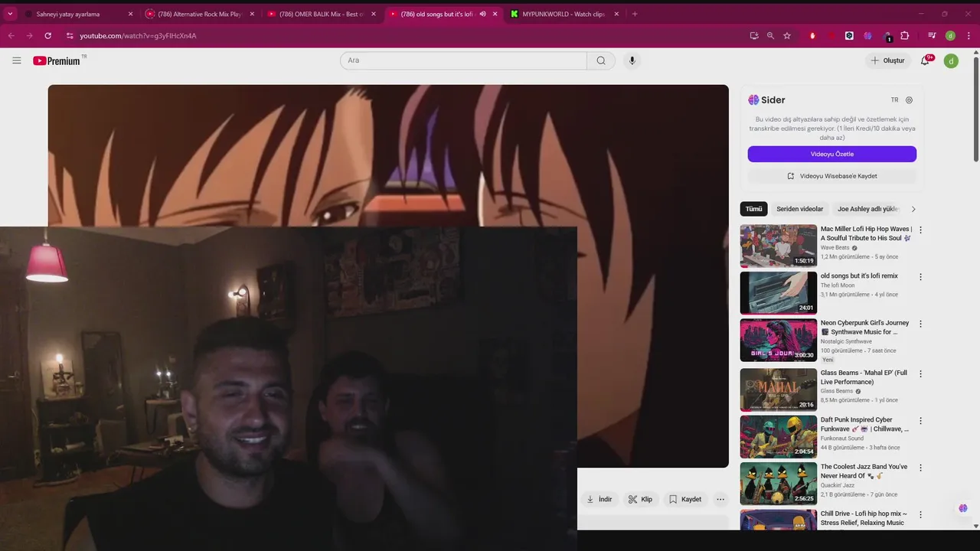Click the Oluştur create button
Screen dimensions: 980x551
click(x=887, y=60)
